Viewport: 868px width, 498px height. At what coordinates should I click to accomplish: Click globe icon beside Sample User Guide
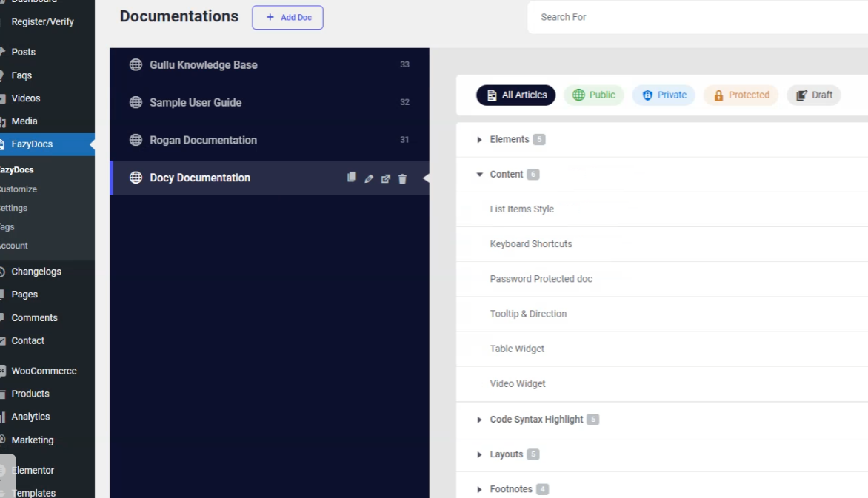click(136, 102)
